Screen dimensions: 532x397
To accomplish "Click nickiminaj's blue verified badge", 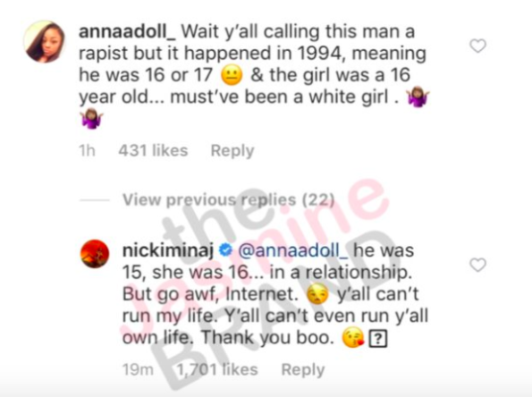I will coord(225,251).
